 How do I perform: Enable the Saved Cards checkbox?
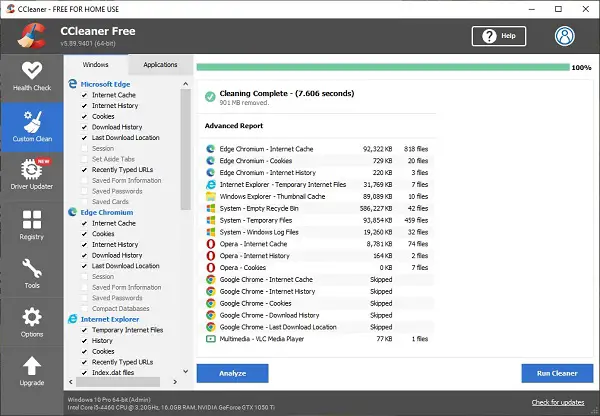[84, 202]
